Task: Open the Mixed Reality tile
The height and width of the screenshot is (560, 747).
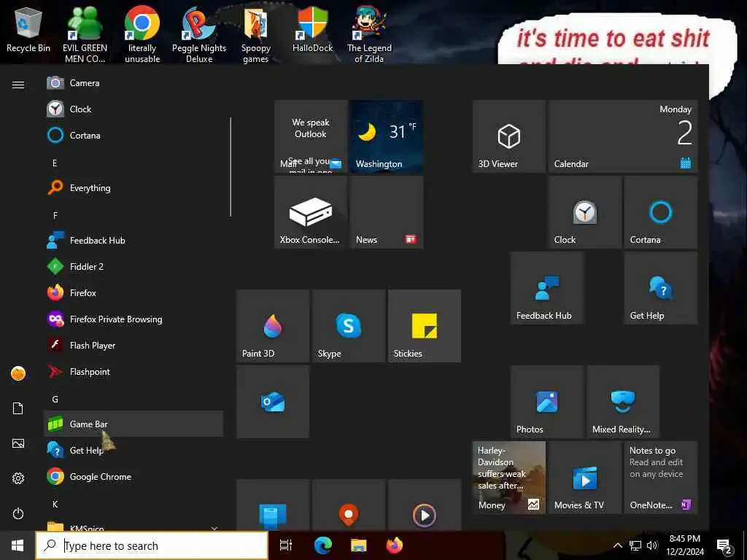Action: click(623, 402)
